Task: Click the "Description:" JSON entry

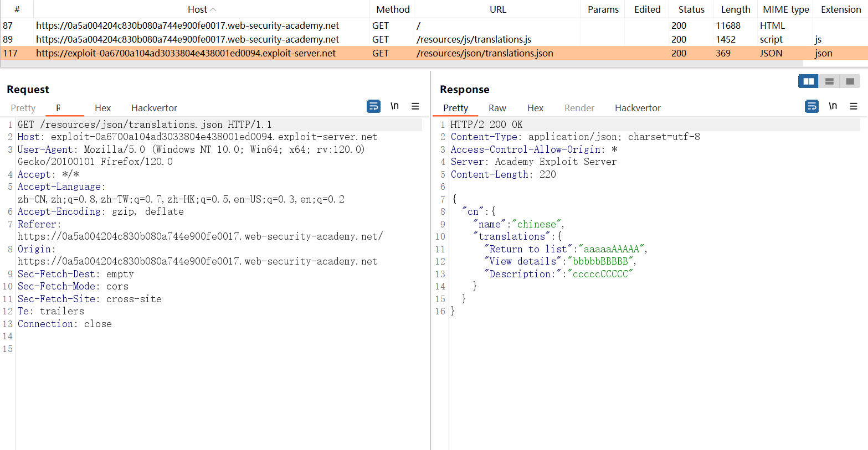Action: 558,274
